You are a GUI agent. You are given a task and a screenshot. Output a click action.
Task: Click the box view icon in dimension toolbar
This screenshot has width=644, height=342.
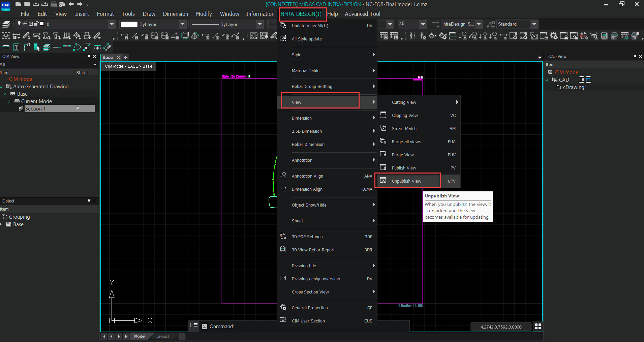click(x=185, y=36)
